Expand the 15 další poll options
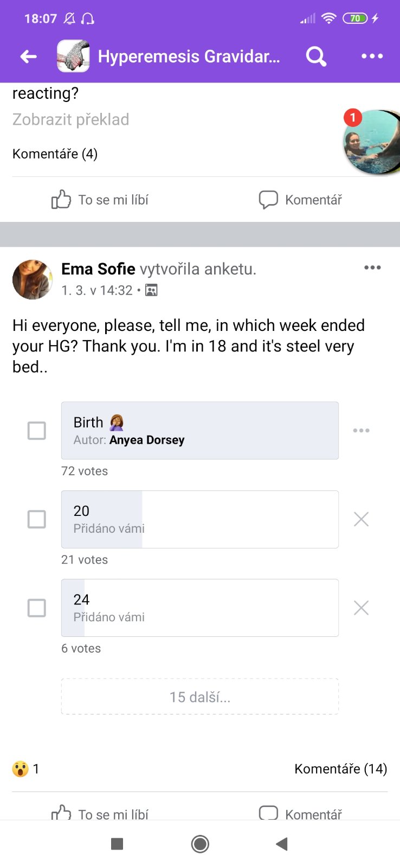Viewport: 400px width, 868px height. click(x=200, y=697)
